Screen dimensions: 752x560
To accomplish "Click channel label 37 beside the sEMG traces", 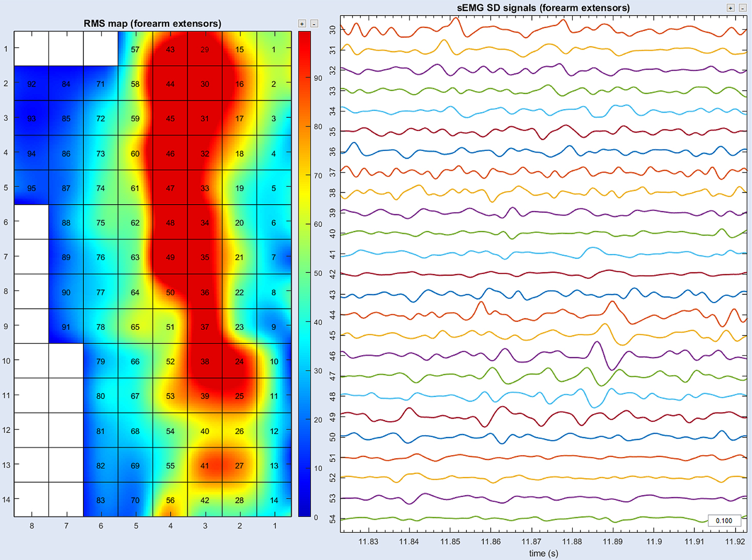I will [333, 173].
